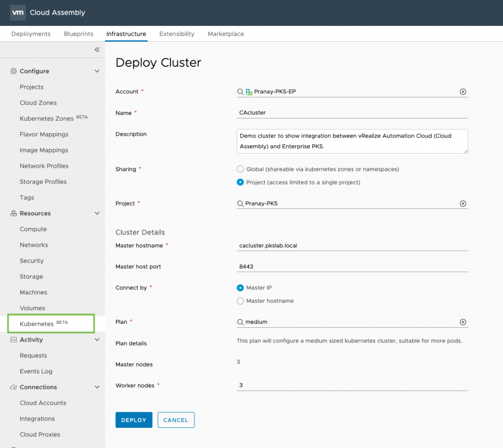Click the search icon in Plan field

click(x=240, y=322)
